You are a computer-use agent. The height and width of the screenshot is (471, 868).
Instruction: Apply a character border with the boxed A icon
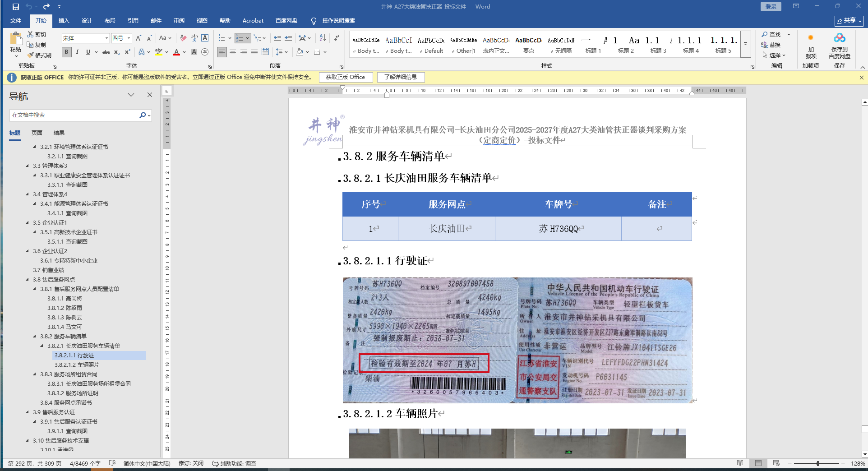[205, 38]
